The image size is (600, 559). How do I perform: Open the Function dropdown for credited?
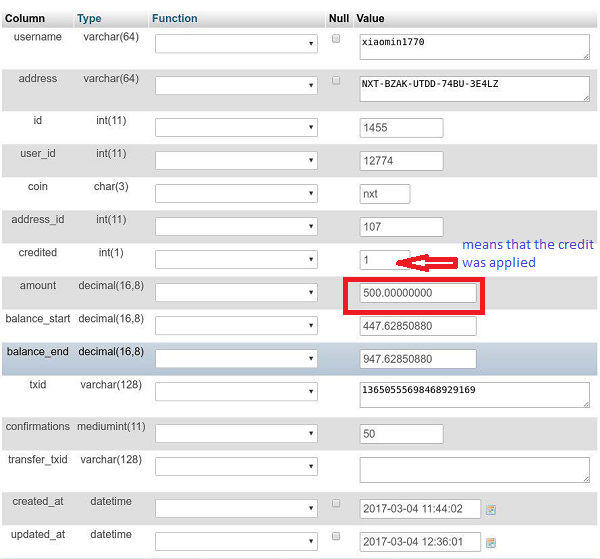point(236,259)
